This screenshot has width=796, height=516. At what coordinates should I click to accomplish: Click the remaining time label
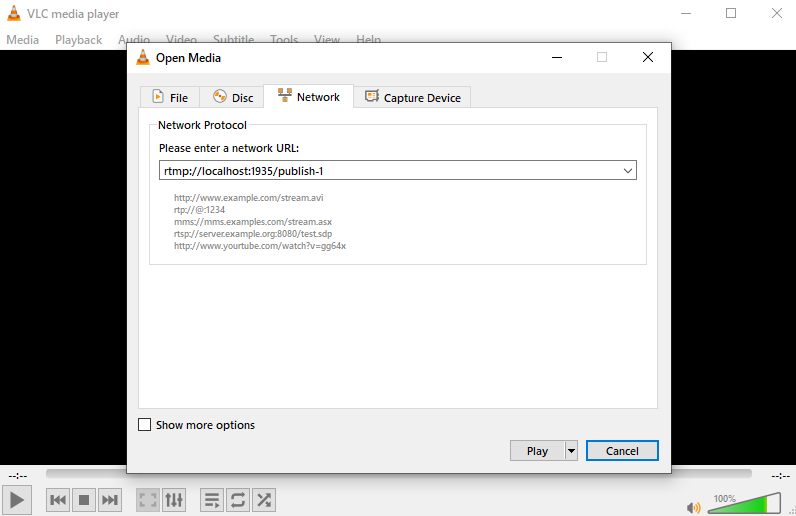(781, 475)
